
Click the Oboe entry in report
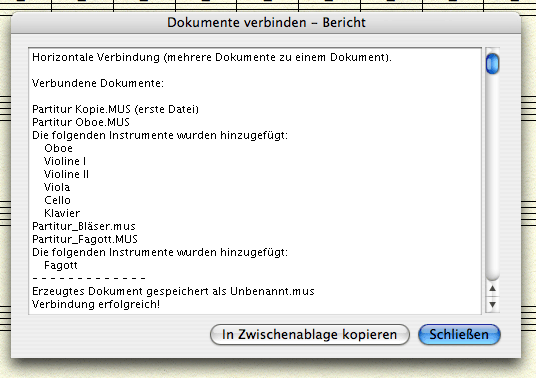[58, 148]
